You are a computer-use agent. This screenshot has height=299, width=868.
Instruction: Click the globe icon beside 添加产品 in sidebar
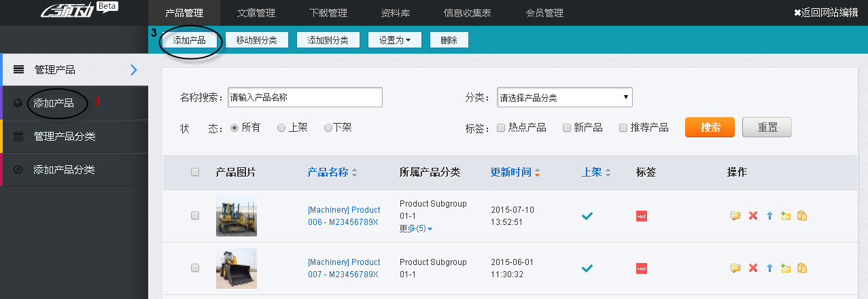point(18,103)
